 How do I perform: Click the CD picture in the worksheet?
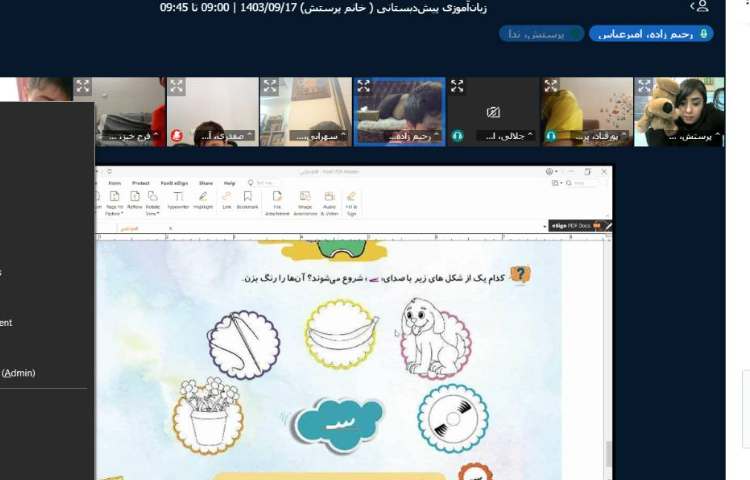[x=452, y=419]
